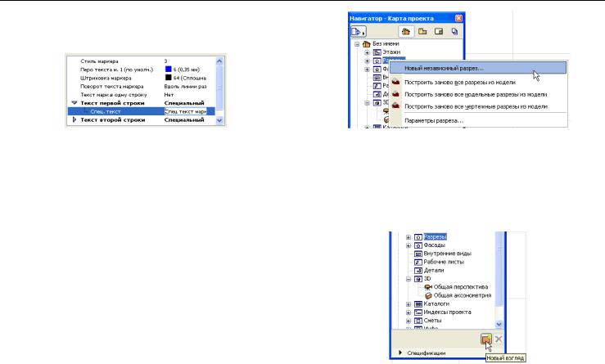Click blue pen color swatch for Перо текста
This screenshot has width=605, height=364.
click(x=168, y=70)
